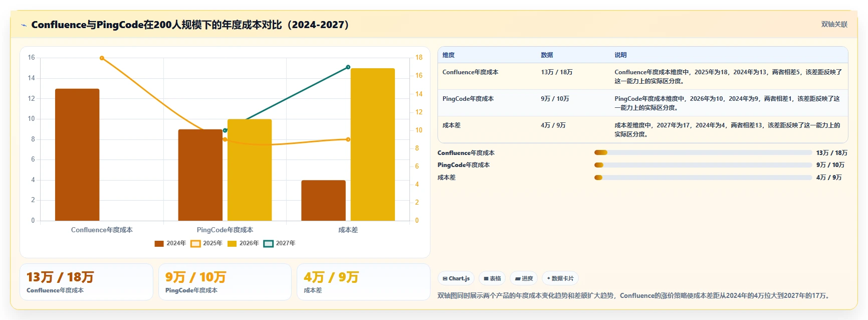Screen dimensions: 868x320
Task: Click the teal 2027年 line point above PingCode年度成本
Action: coord(225,130)
